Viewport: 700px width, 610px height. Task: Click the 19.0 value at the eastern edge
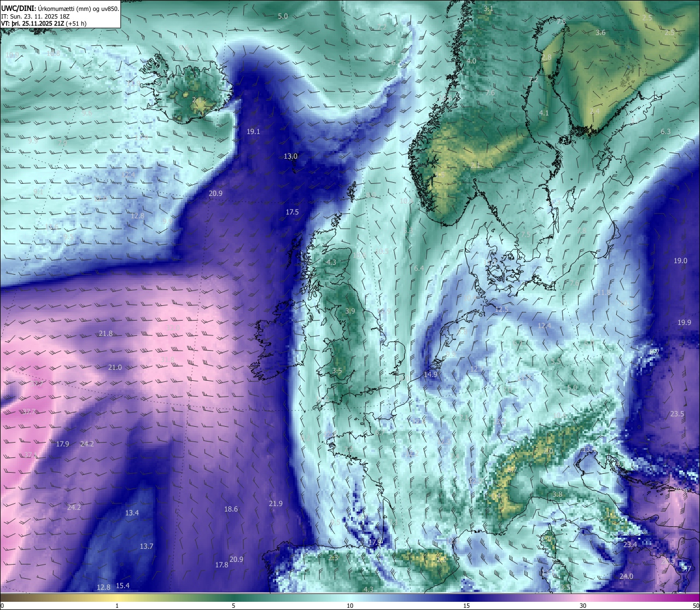coord(680,261)
